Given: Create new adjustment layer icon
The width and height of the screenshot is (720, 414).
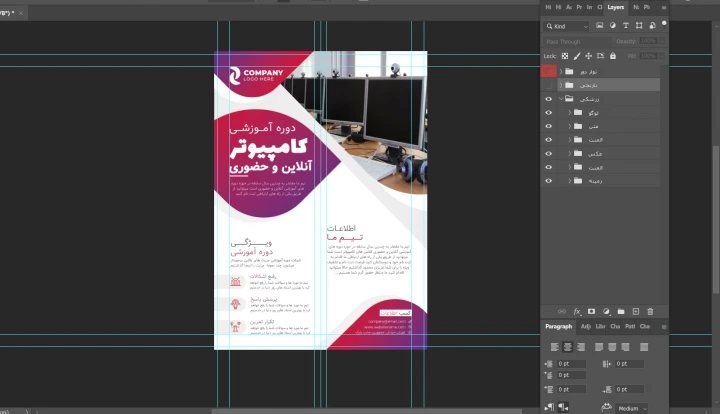Looking at the screenshot, I should pyautogui.click(x=606, y=312).
